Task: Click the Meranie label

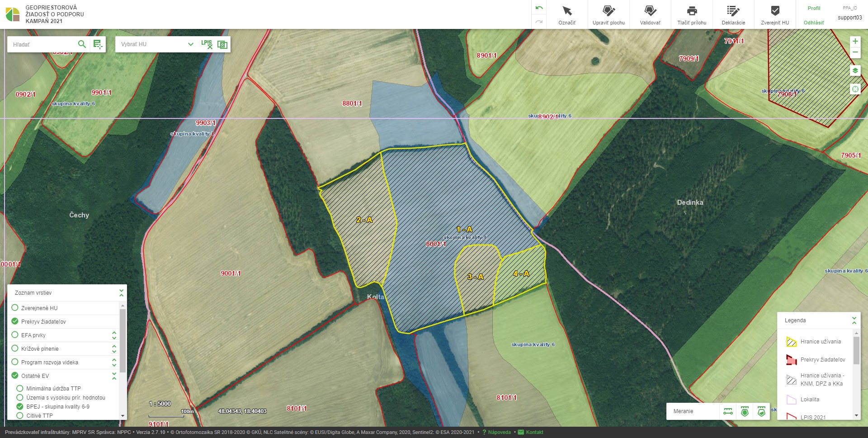Action: pos(683,411)
